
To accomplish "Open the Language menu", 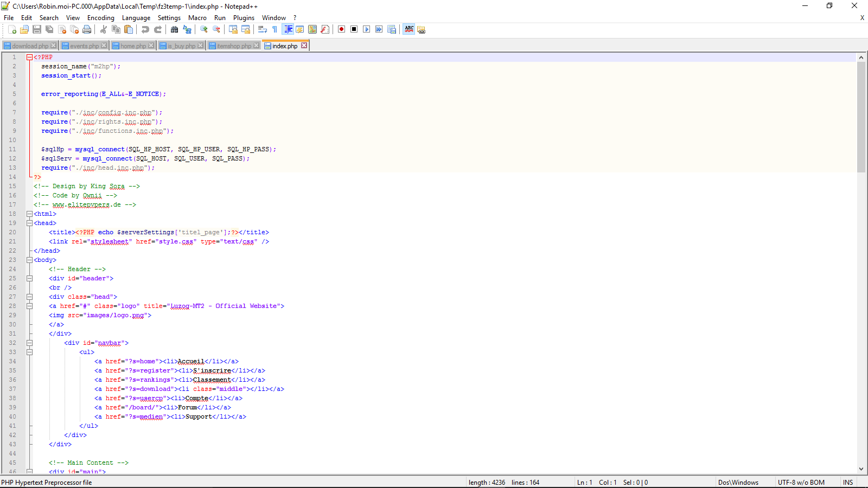I will pyautogui.click(x=136, y=18).
